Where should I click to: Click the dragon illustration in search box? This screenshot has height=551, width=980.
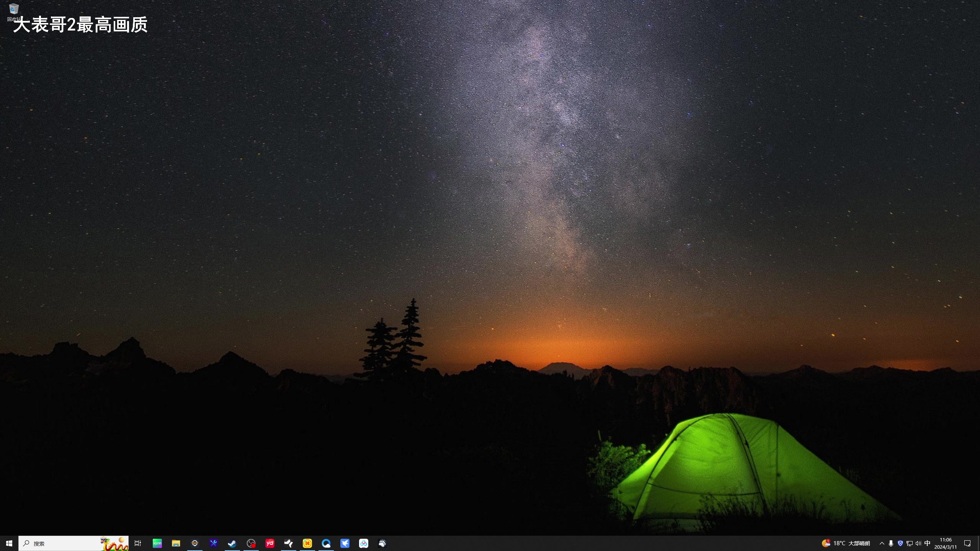click(114, 543)
